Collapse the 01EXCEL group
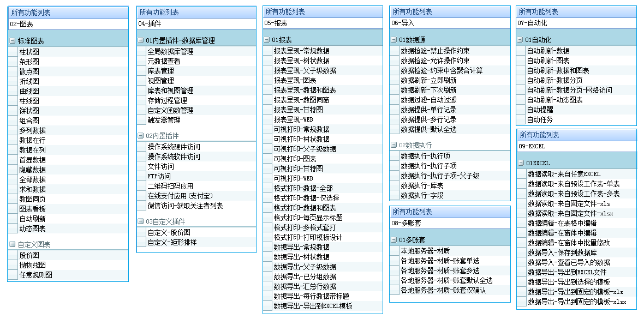 click(x=521, y=163)
